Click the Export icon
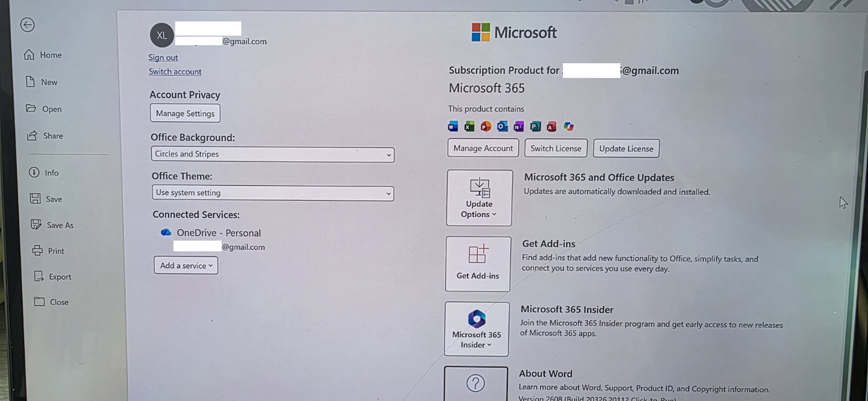The image size is (868, 401). (x=39, y=276)
